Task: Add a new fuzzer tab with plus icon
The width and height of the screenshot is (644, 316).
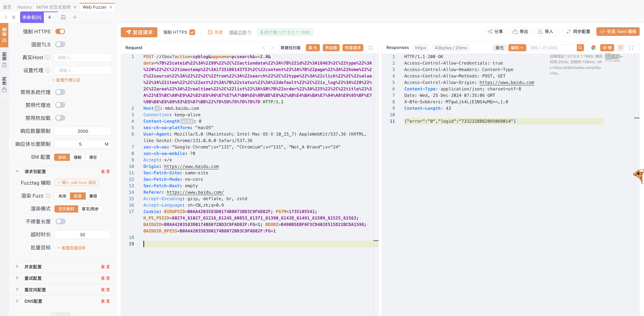Action: click(x=75, y=17)
